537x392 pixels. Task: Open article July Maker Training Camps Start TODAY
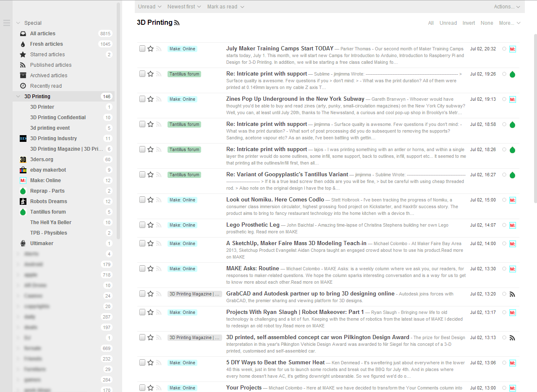click(x=280, y=49)
